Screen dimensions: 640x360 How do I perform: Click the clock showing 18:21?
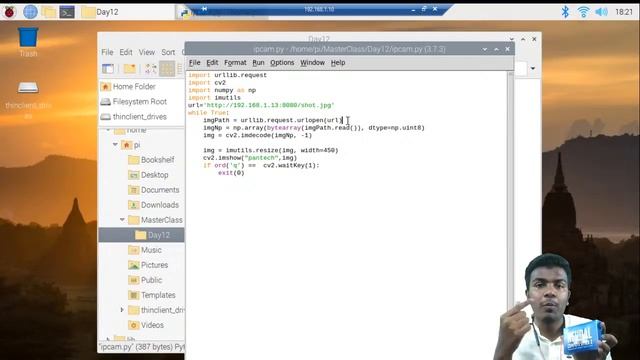pyautogui.click(x=624, y=12)
